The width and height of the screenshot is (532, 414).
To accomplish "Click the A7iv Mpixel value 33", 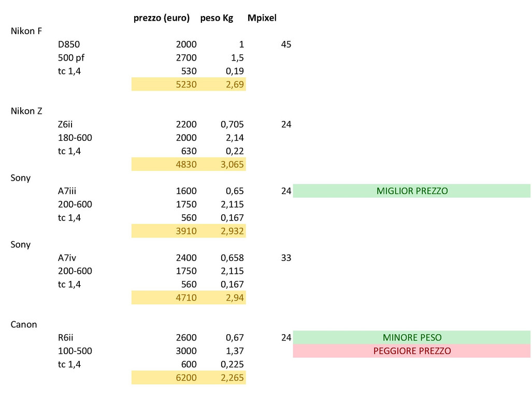I will tap(286, 258).
